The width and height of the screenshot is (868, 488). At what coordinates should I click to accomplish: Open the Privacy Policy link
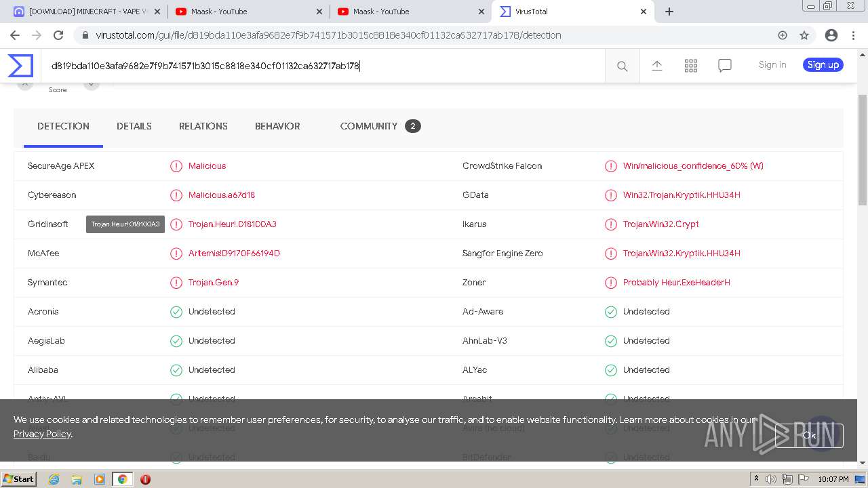(x=42, y=434)
